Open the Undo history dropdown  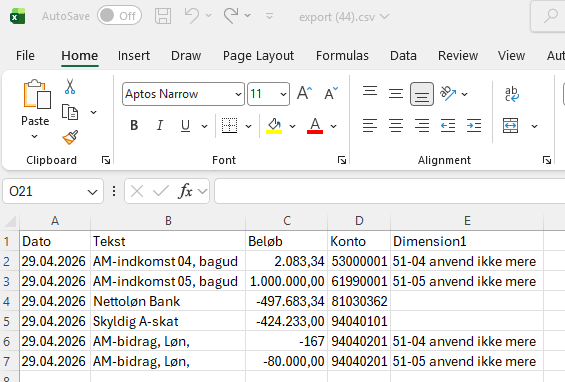[x=208, y=16]
